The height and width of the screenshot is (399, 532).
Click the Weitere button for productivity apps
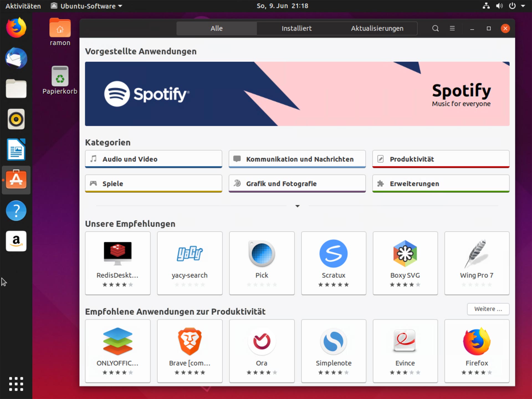point(488,309)
